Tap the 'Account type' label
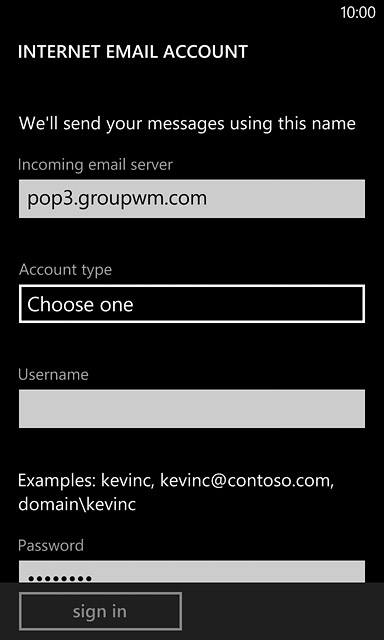Viewport: 384px width, 640px height. tap(65, 270)
